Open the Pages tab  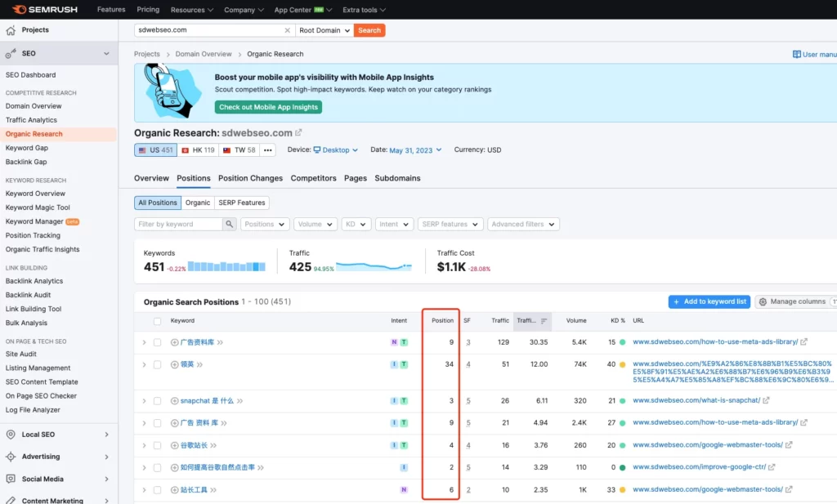point(356,178)
